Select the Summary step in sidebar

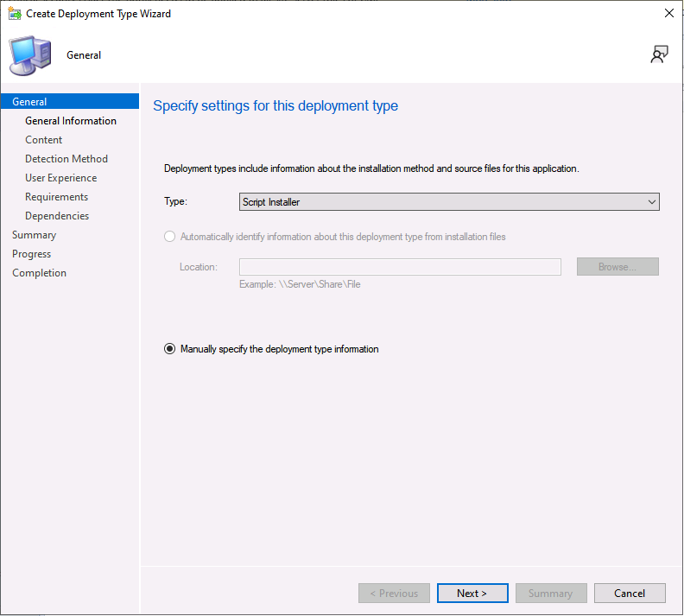(x=35, y=235)
